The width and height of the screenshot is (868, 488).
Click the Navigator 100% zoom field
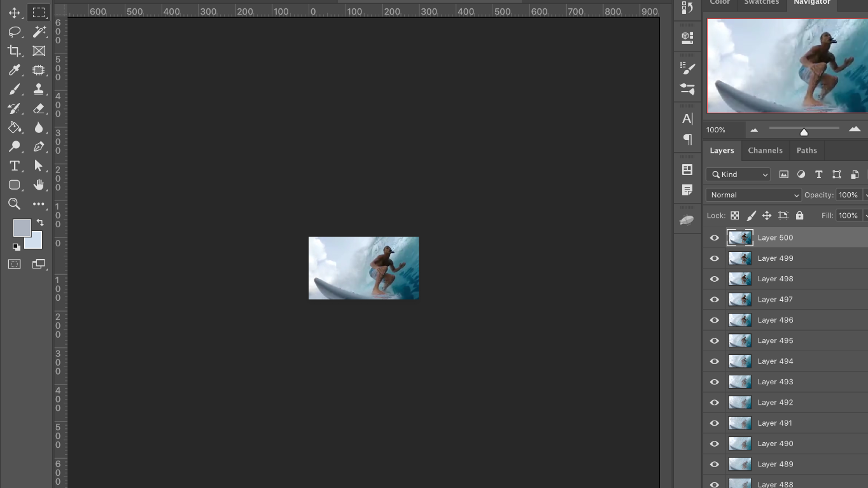724,130
